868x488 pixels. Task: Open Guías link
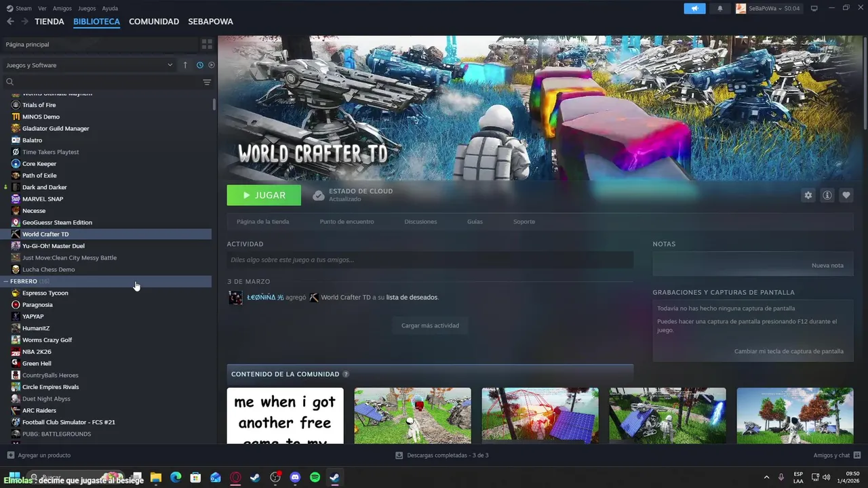[475, 222]
